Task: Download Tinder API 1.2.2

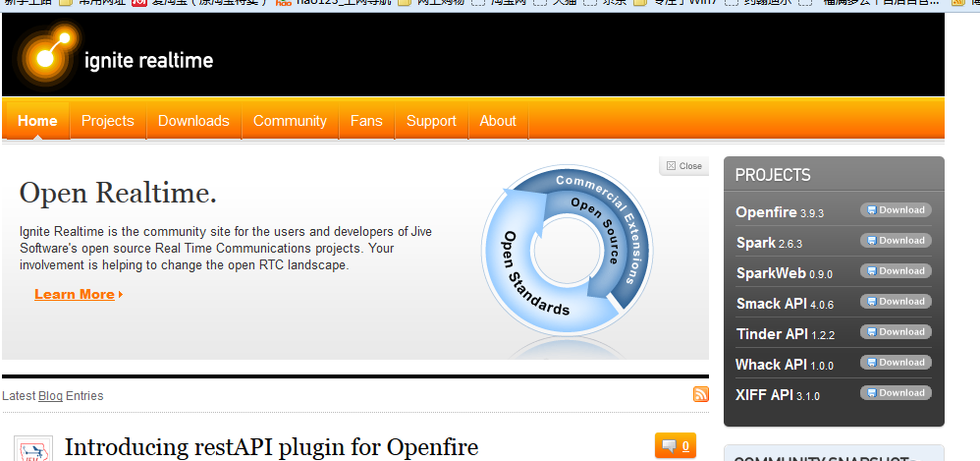Action: [895, 332]
